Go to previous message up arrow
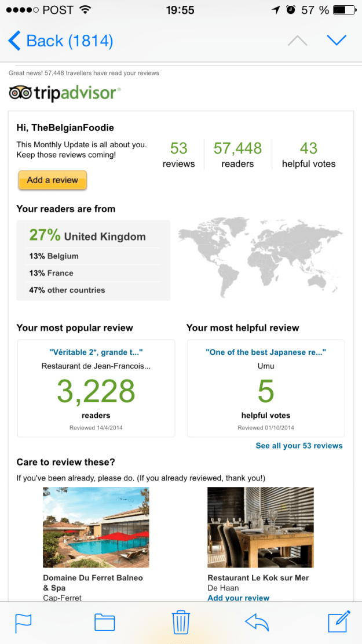 297,41
